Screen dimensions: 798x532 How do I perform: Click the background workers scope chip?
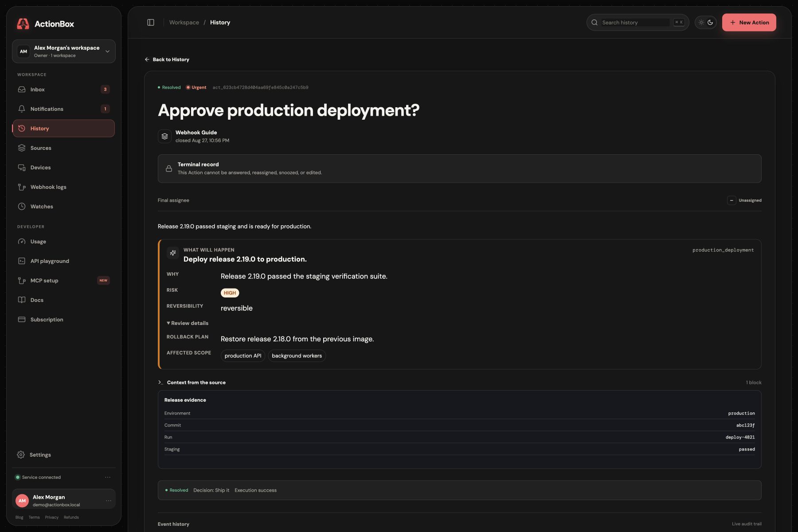pos(297,356)
